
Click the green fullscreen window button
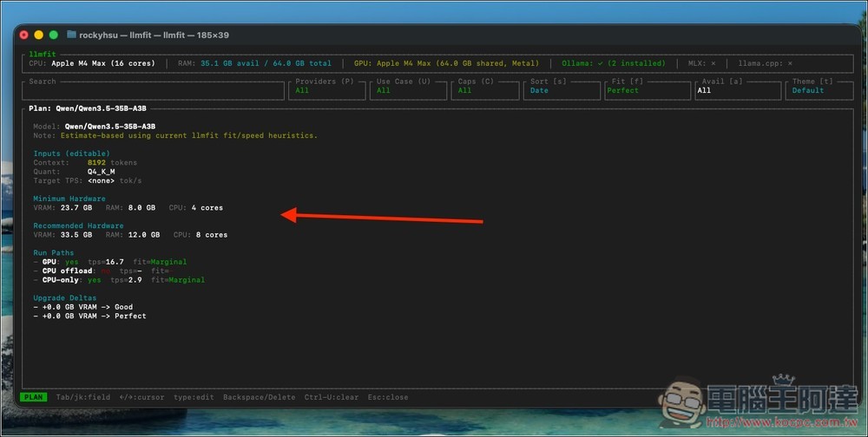tap(54, 35)
